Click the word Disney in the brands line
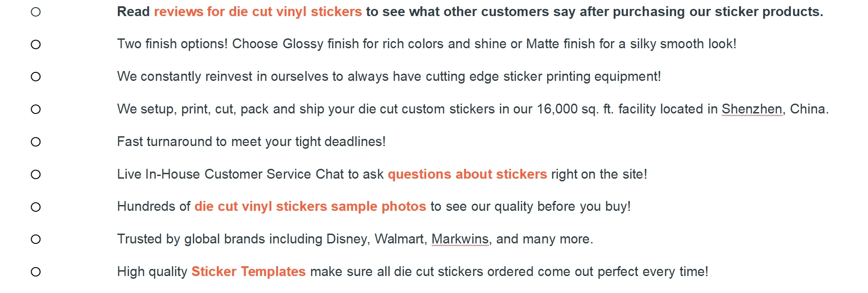The width and height of the screenshot is (868, 293). [x=348, y=239]
